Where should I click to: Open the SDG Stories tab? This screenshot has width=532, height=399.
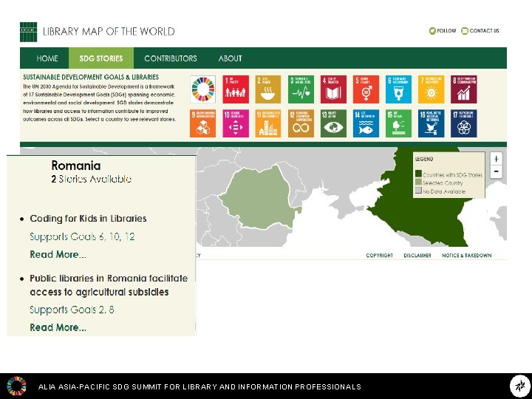[101, 58]
